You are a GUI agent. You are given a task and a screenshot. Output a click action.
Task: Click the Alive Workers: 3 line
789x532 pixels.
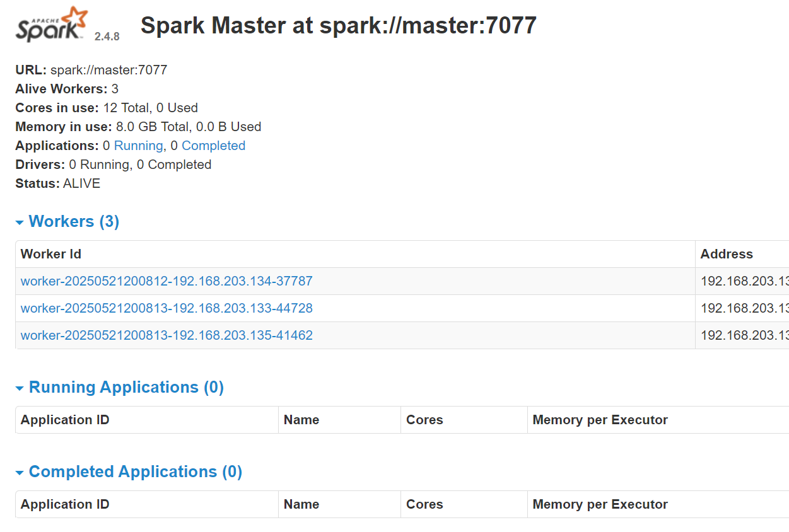tap(67, 89)
